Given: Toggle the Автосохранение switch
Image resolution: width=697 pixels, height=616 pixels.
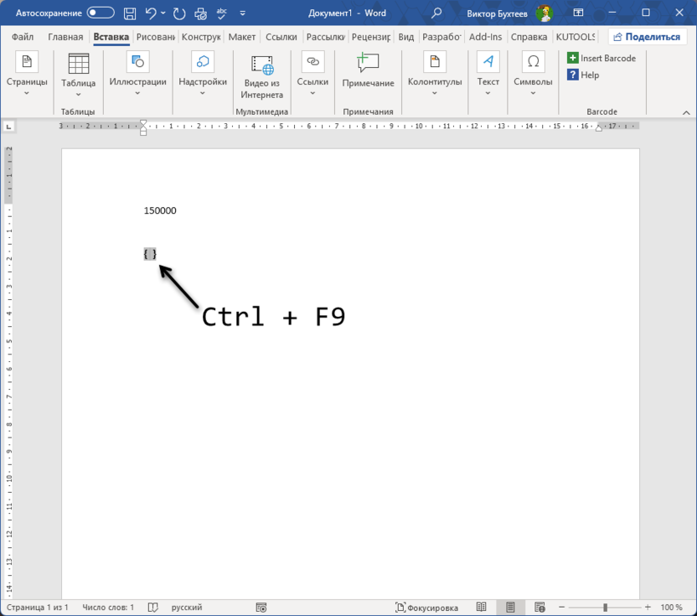Looking at the screenshot, I should tap(101, 13).
